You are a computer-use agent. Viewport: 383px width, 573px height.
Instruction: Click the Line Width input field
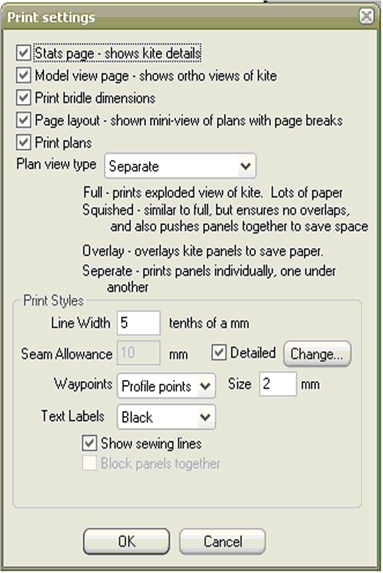coord(139,323)
